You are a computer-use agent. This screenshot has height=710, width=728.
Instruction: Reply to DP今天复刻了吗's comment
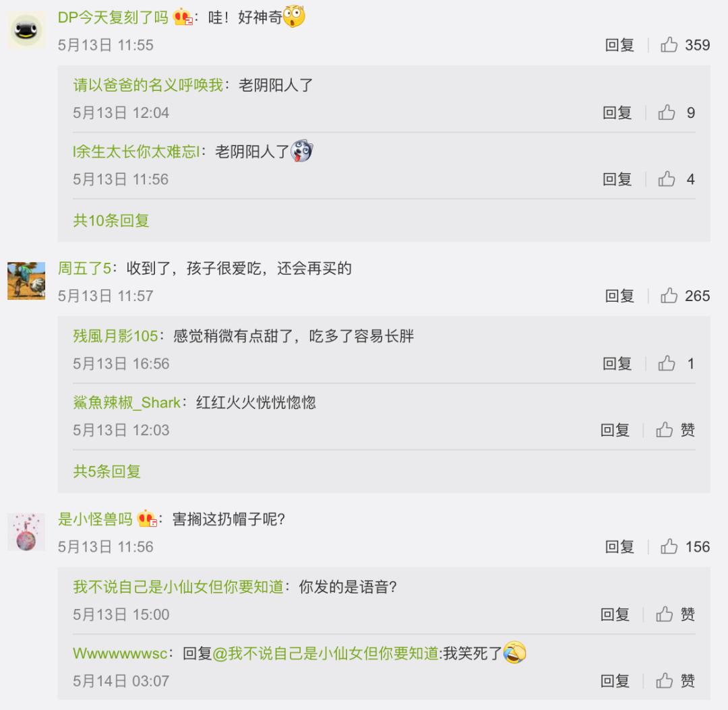(x=619, y=45)
